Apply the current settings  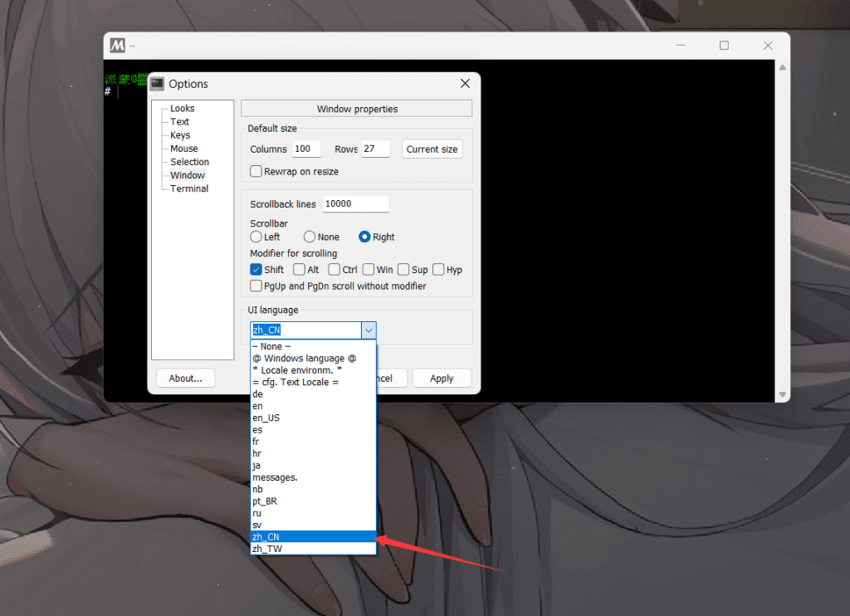click(x=442, y=378)
